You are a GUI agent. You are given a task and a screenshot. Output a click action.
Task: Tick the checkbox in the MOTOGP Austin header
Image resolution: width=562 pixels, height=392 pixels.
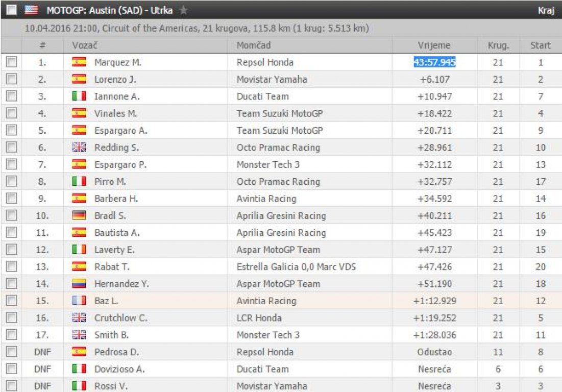11,10
